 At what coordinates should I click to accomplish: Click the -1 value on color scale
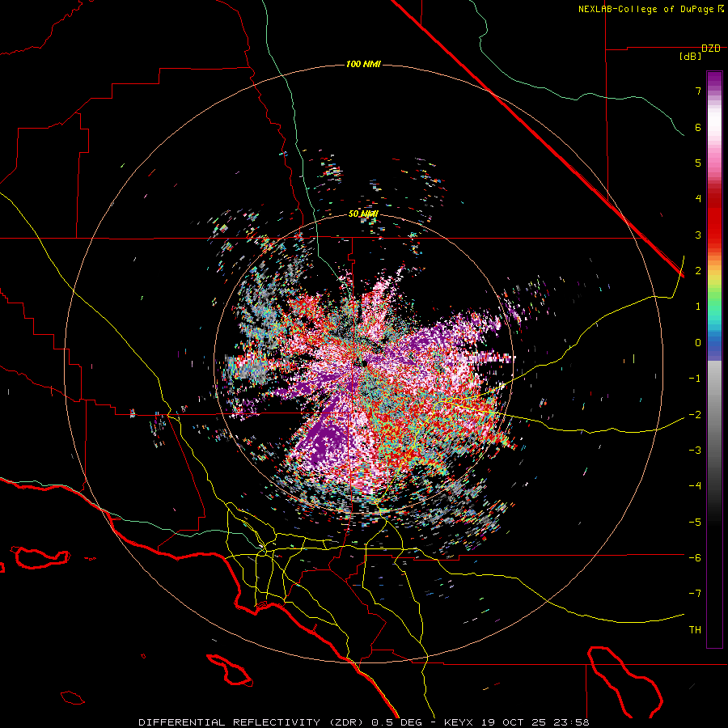pos(695,379)
